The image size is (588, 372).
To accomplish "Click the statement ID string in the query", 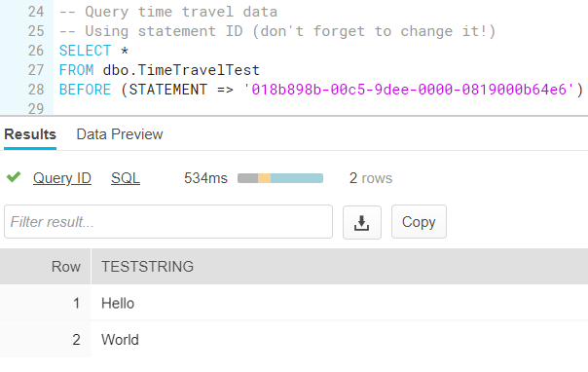I will pos(409,90).
